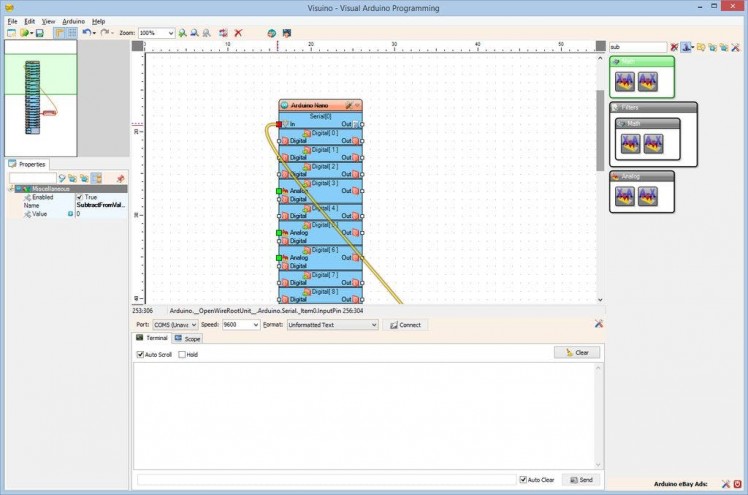Switch to the Scope tab
The width and height of the screenshot is (748, 495).
click(x=189, y=338)
